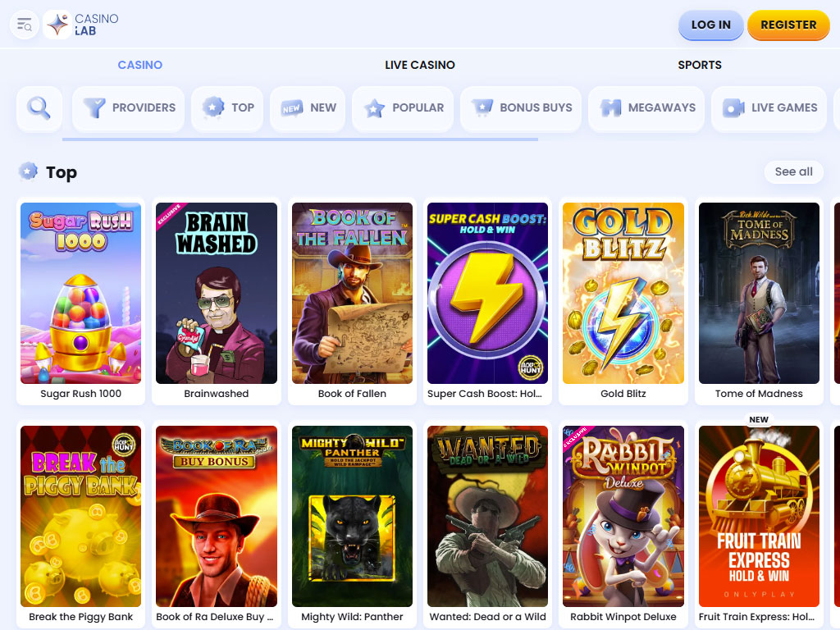The image size is (840, 630).
Task: Open Book of Fallen game thumbnail
Action: [x=352, y=293]
